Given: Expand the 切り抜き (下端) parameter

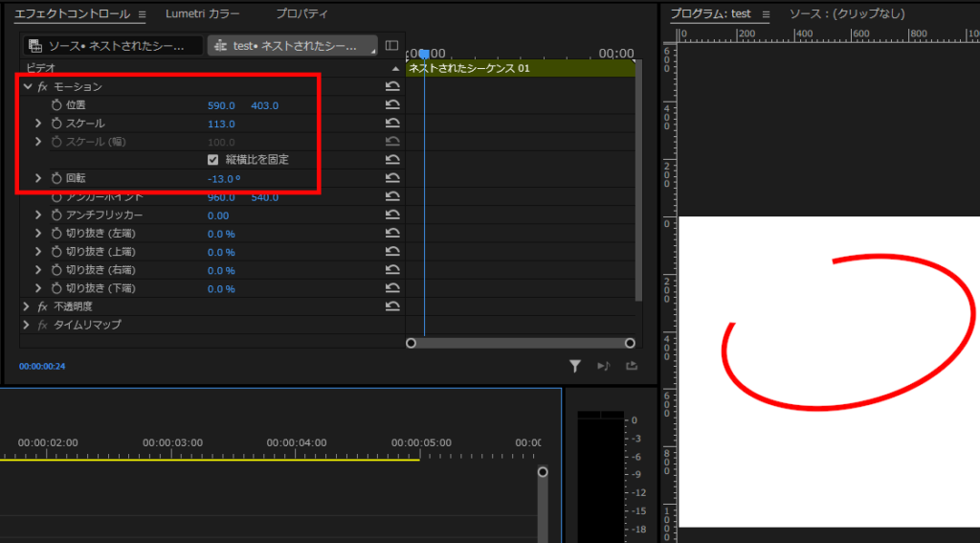Looking at the screenshot, I should [38, 288].
